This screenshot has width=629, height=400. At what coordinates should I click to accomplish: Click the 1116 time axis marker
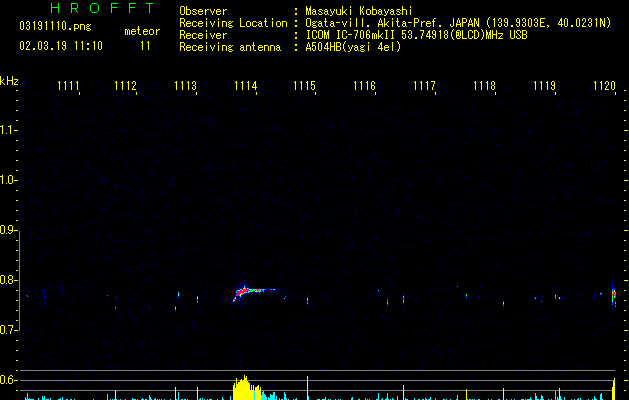(364, 85)
